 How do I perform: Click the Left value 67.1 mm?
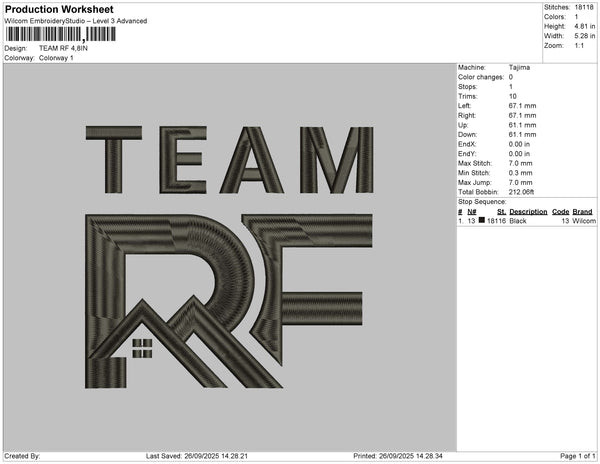click(x=522, y=106)
